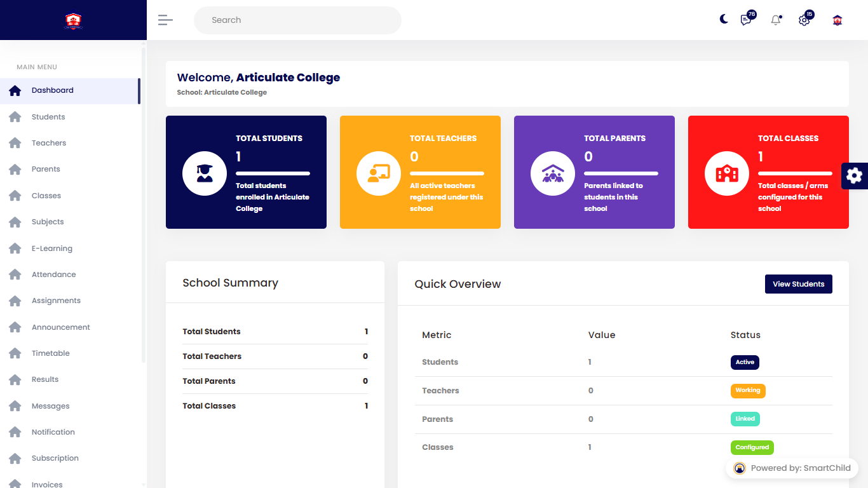This screenshot has height=488, width=868.
Task: Click the home icon beside Teachers
Action: (15, 143)
